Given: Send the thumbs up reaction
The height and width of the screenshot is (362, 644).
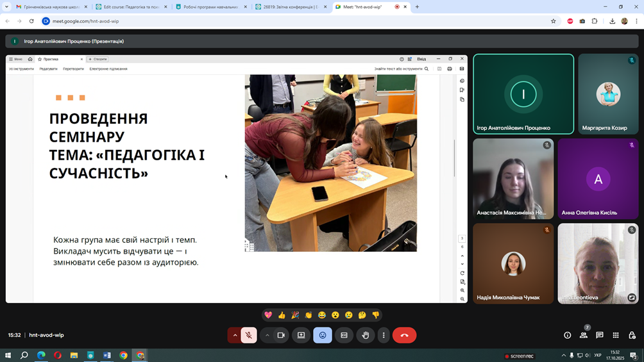Looking at the screenshot, I should (x=282, y=315).
